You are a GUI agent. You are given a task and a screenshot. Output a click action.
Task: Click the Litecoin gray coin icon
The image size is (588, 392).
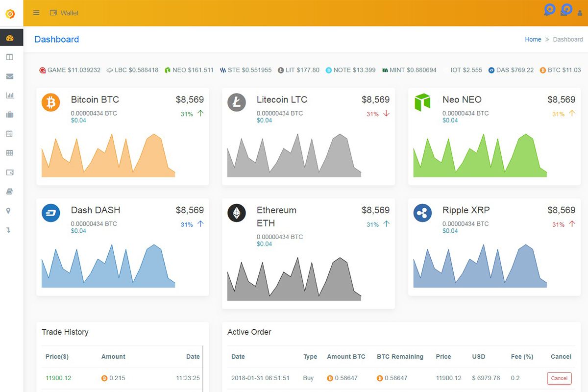pyautogui.click(x=237, y=102)
